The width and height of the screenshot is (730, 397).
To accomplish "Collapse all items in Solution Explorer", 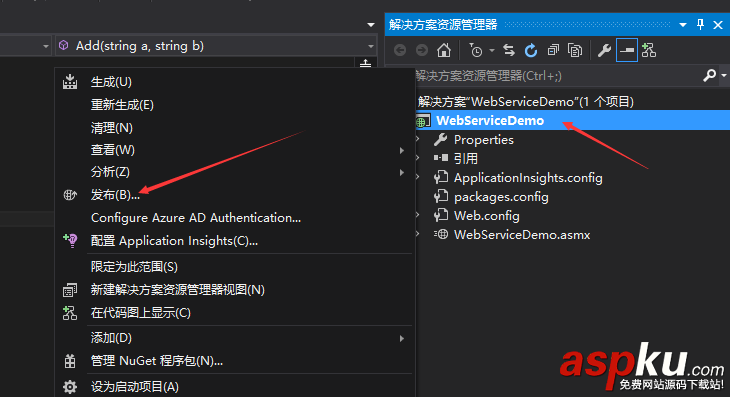I will click(553, 50).
